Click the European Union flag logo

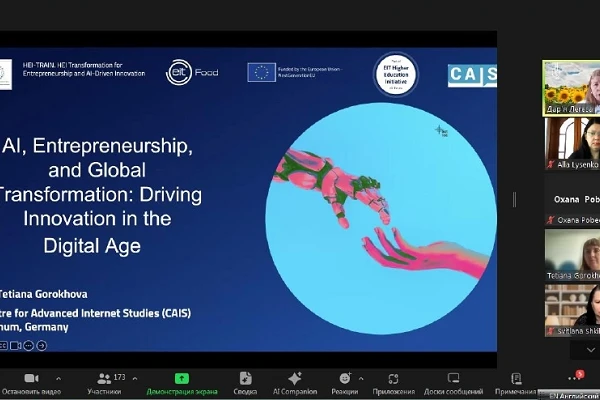pos(261,72)
